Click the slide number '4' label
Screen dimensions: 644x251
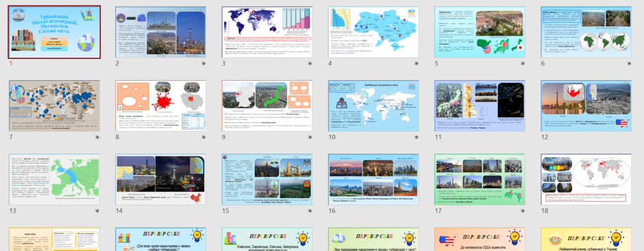[x=330, y=63]
